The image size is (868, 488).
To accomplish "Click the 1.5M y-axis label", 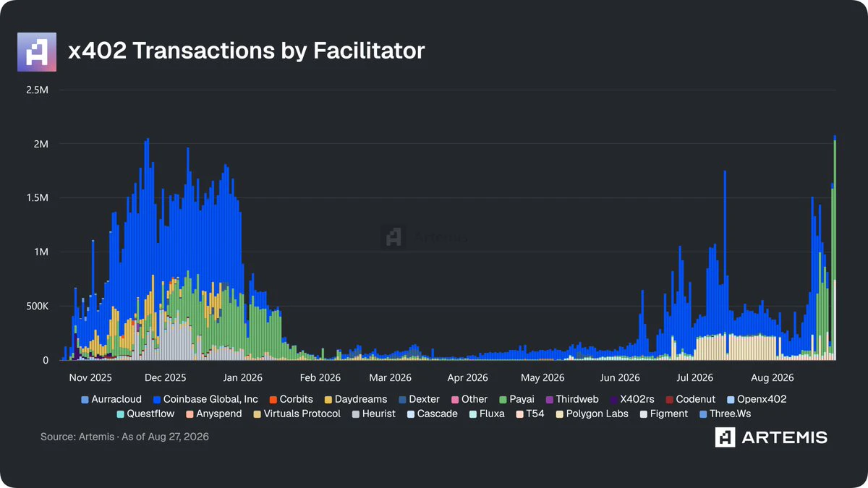I will [x=38, y=198].
